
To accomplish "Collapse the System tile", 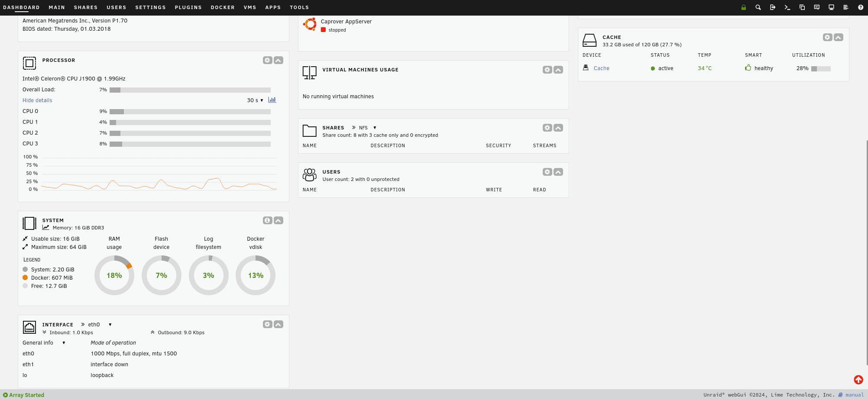I will pos(279,220).
